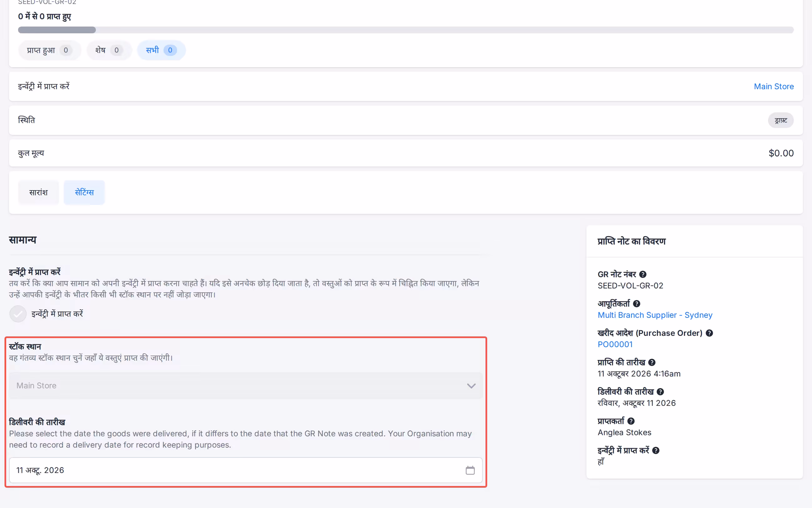812x508 pixels.
Task: Click the 0 में से 0 प्राप्त हुए text
Action: [44, 17]
